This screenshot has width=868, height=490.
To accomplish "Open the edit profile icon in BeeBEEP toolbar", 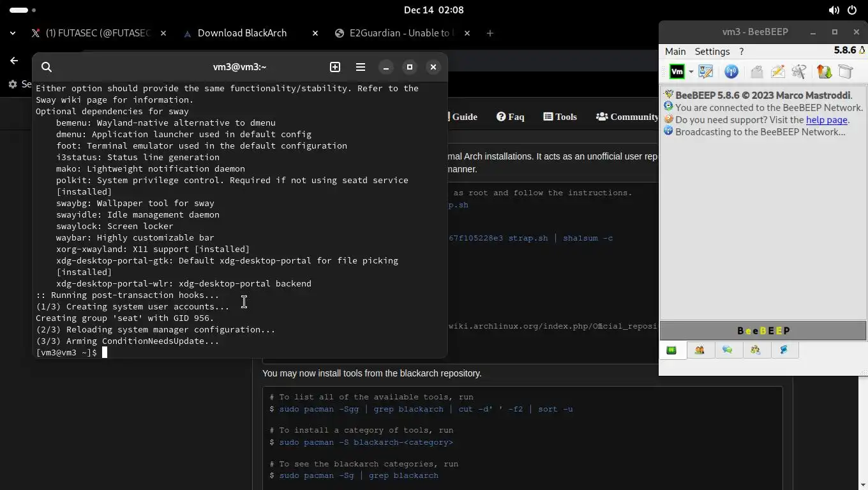I will (706, 72).
